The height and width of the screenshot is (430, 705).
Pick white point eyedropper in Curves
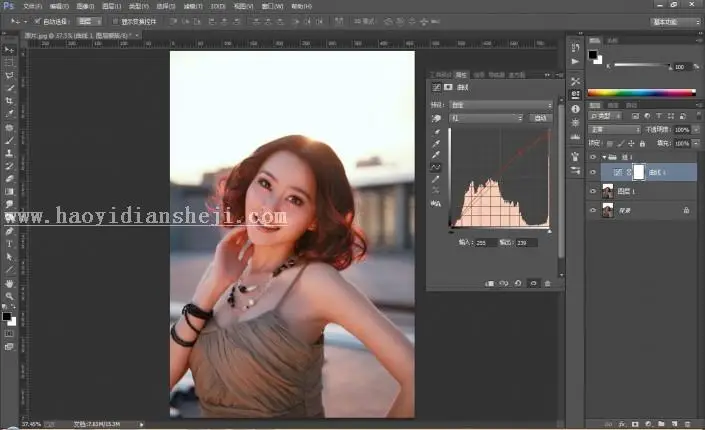click(436, 155)
